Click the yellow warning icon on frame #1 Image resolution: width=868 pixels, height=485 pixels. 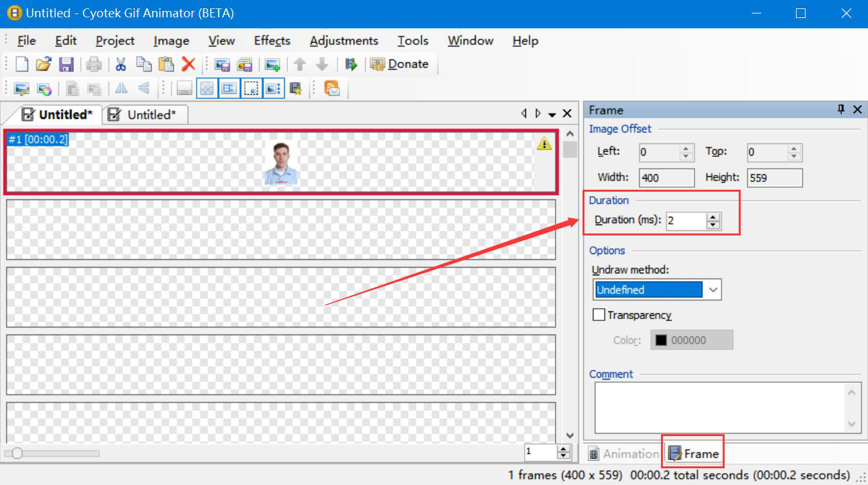[544, 143]
